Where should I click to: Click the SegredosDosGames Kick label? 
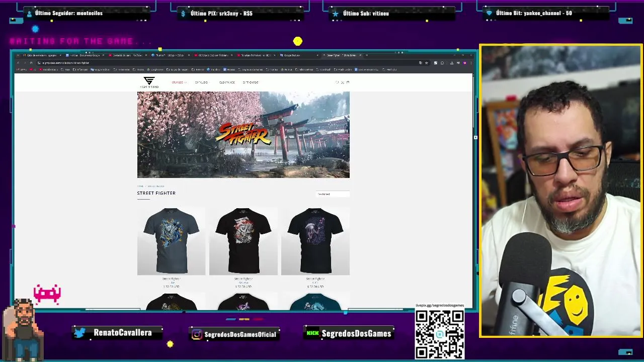356,333
